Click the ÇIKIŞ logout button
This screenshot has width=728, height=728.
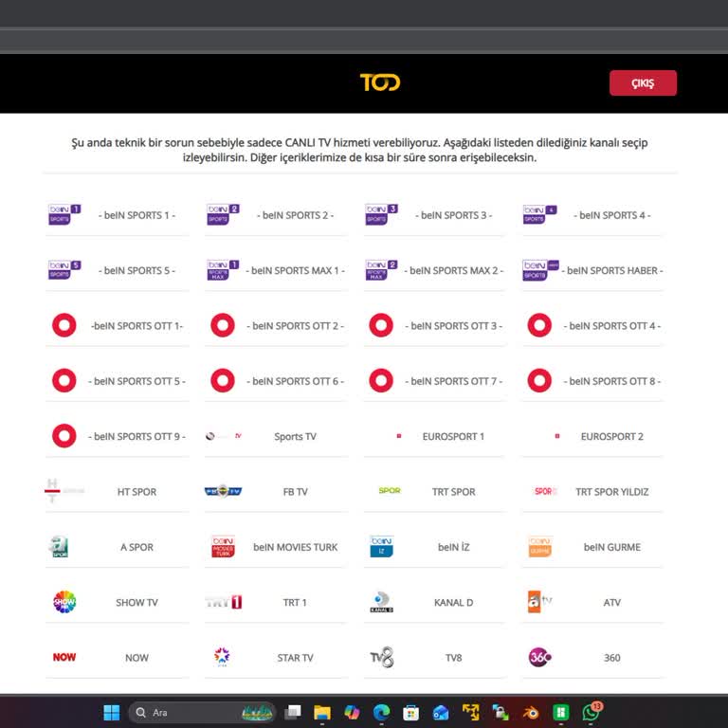click(643, 83)
